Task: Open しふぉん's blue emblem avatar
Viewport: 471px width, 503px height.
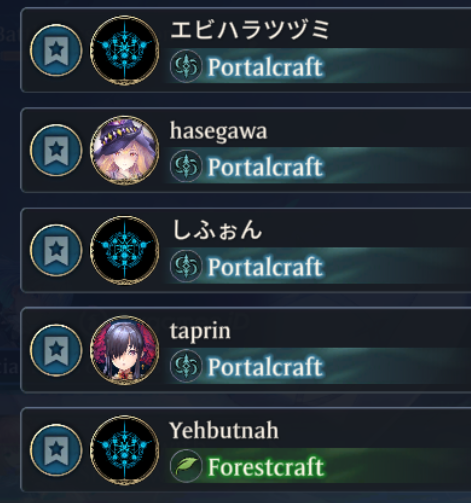Action: click(124, 250)
